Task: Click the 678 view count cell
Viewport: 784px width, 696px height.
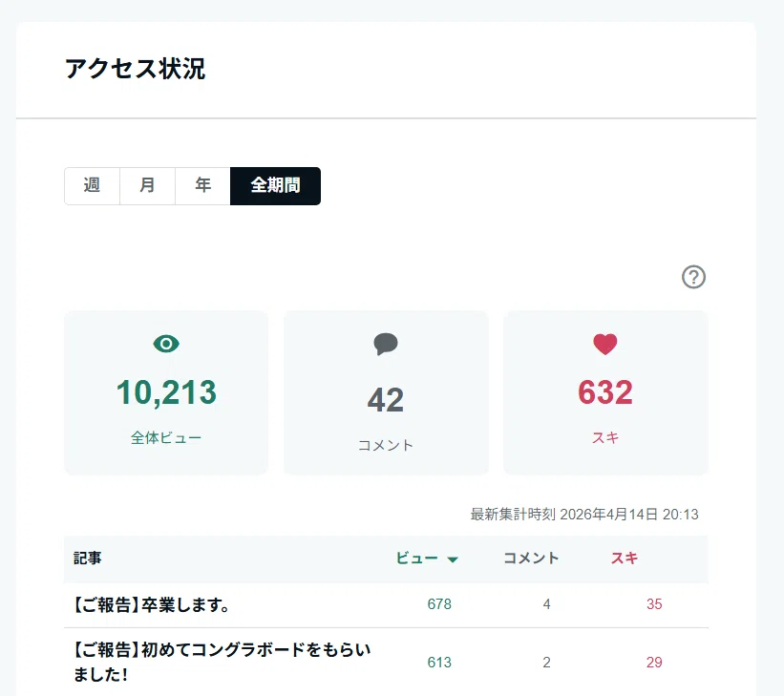Action: click(439, 604)
